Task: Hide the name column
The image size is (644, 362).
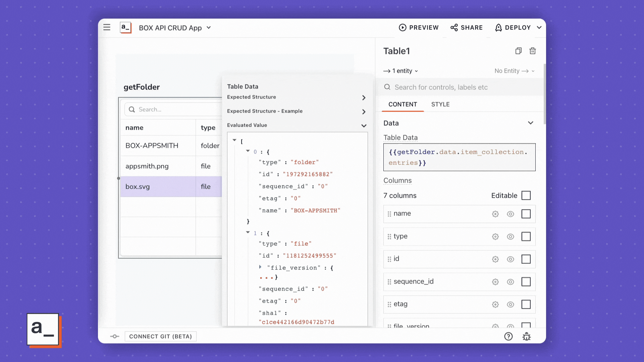Action: 511,214
